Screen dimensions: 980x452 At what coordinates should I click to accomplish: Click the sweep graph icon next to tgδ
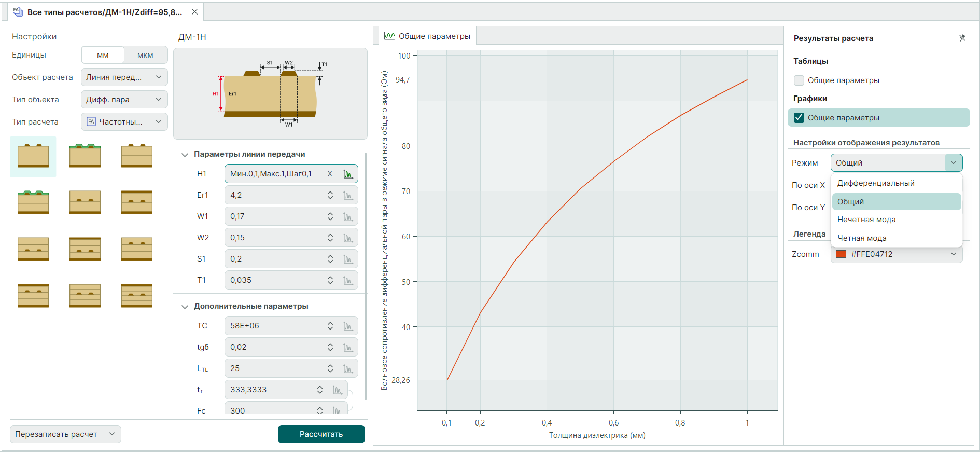tap(348, 347)
